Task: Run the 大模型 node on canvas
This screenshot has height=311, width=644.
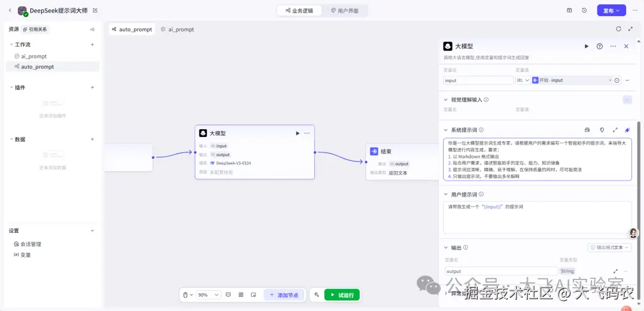Action: pyautogui.click(x=298, y=133)
